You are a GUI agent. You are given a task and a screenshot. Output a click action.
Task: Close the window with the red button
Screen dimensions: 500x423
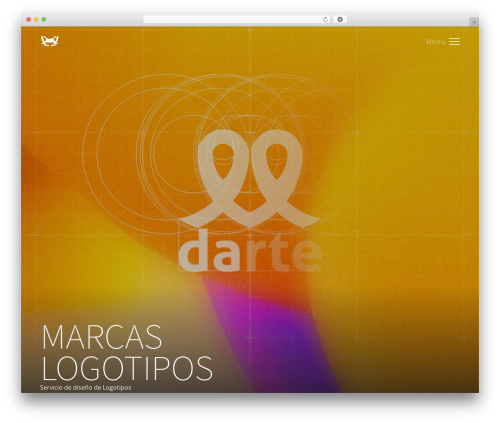pos(29,20)
